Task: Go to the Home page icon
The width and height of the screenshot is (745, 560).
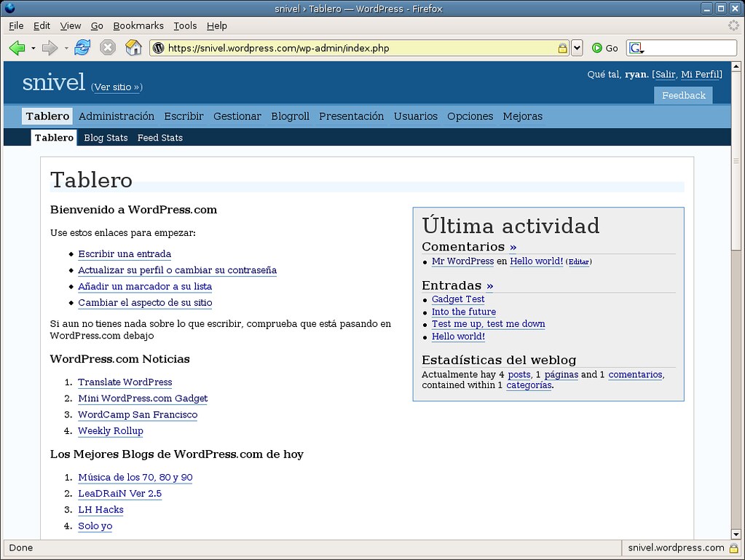Action: click(133, 47)
